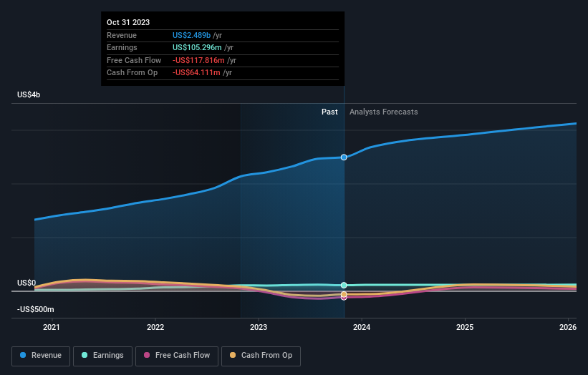
Task: Click the 2026 x-axis label
Action: [x=568, y=327]
